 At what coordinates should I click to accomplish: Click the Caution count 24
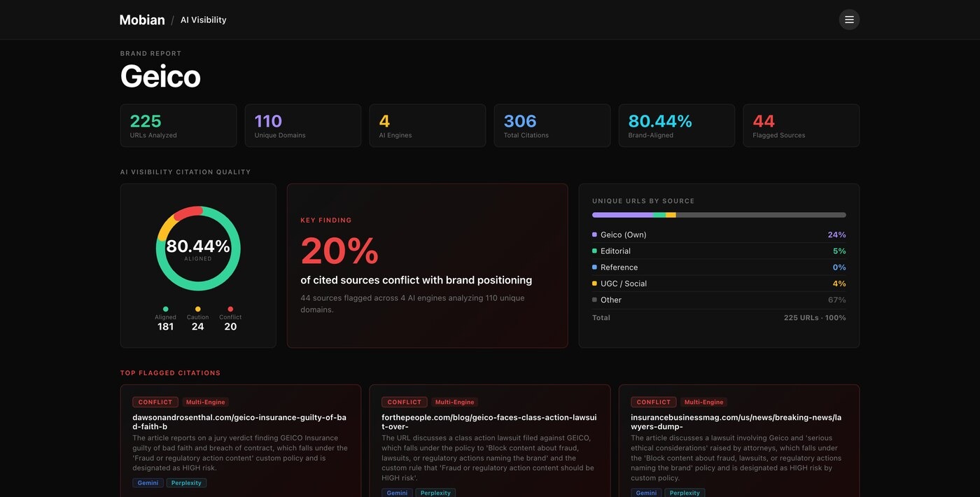click(198, 327)
